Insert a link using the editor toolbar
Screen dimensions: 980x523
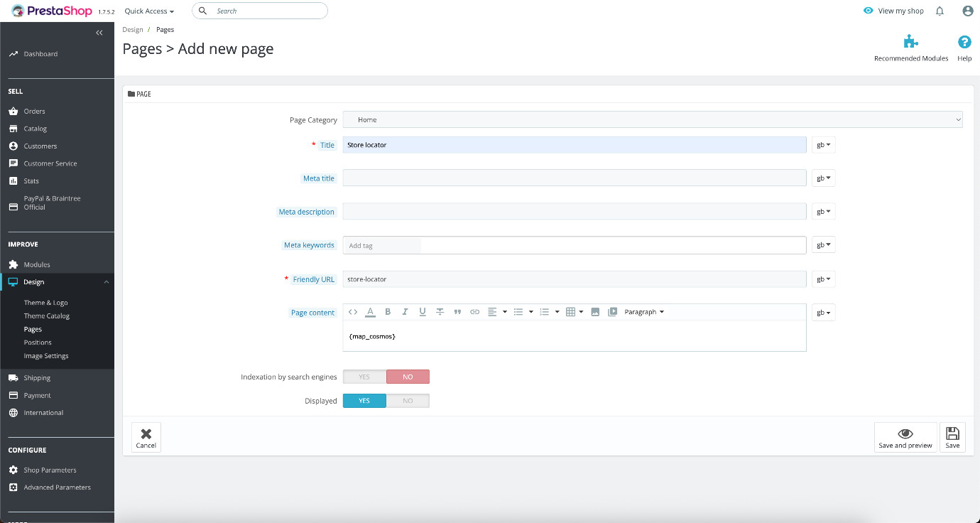pos(474,311)
